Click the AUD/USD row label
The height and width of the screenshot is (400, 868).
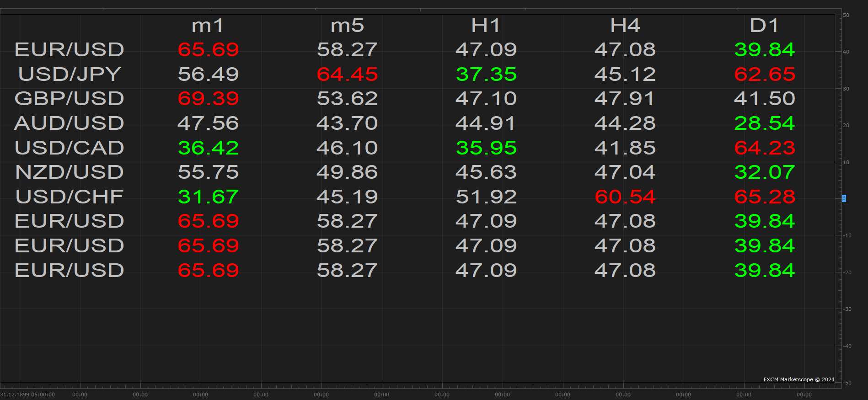pyautogui.click(x=70, y=123)
